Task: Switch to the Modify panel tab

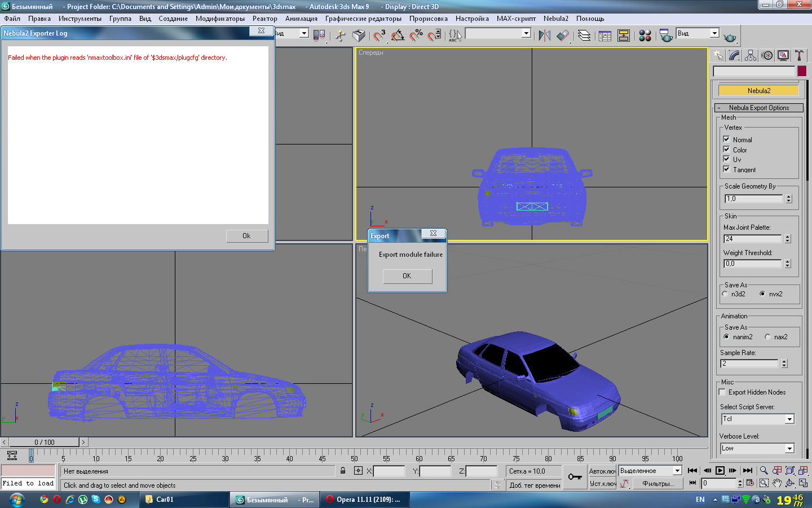Action: [734, 55]
